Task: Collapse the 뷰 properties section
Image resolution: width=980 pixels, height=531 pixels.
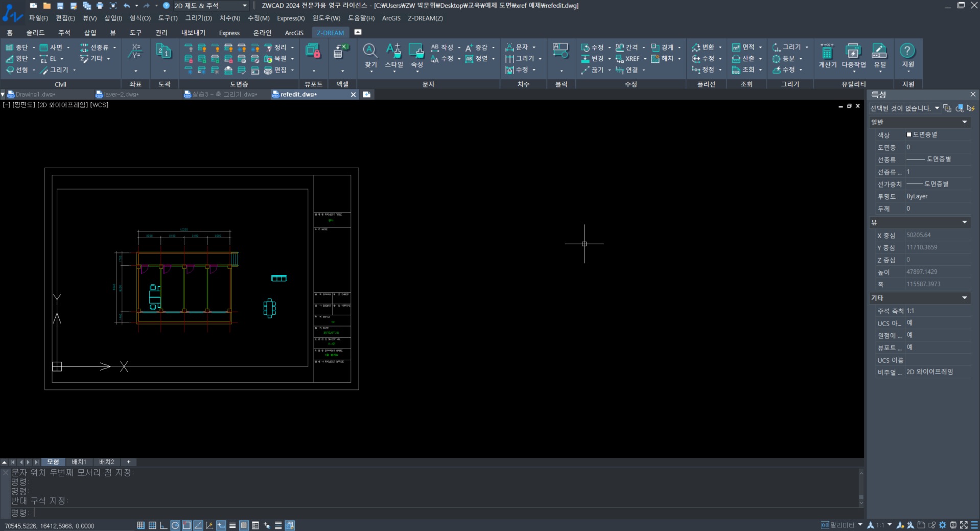Action: point(965,222)
